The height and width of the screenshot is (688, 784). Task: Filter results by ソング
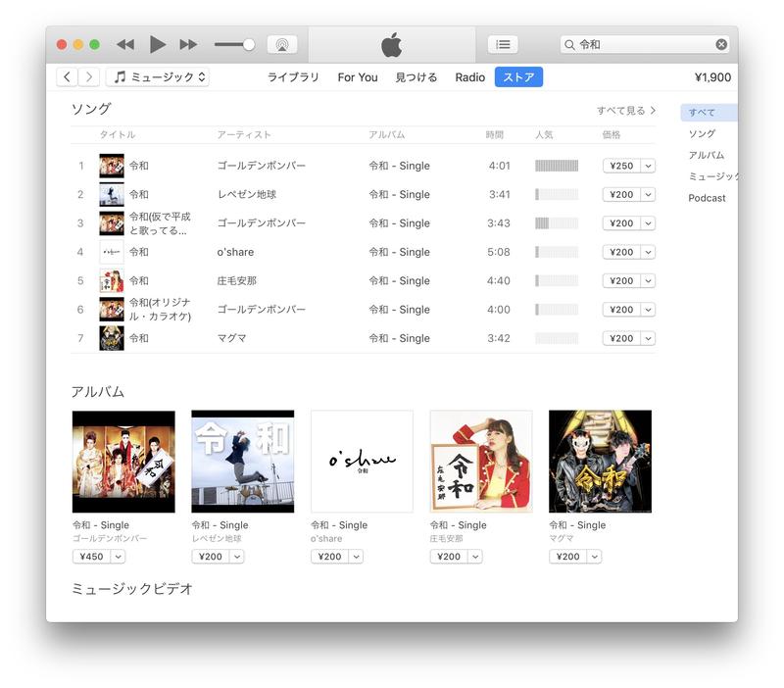click(x=702, y=133)
